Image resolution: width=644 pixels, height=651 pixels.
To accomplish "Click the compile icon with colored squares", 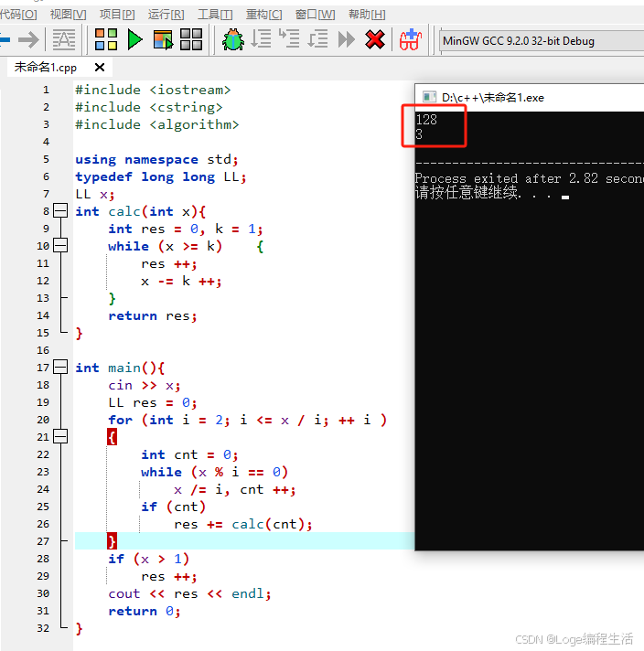I will [x=106, y=40].
